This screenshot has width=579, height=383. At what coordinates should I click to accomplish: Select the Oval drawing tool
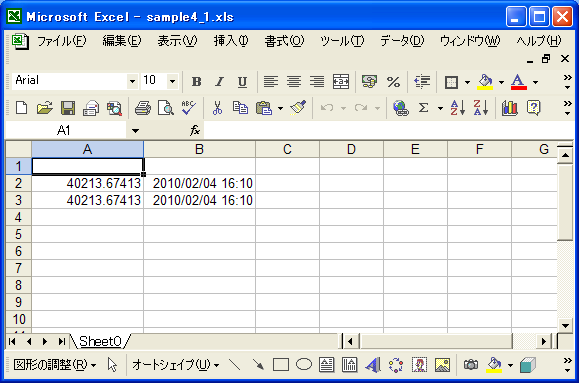(304, 365)
